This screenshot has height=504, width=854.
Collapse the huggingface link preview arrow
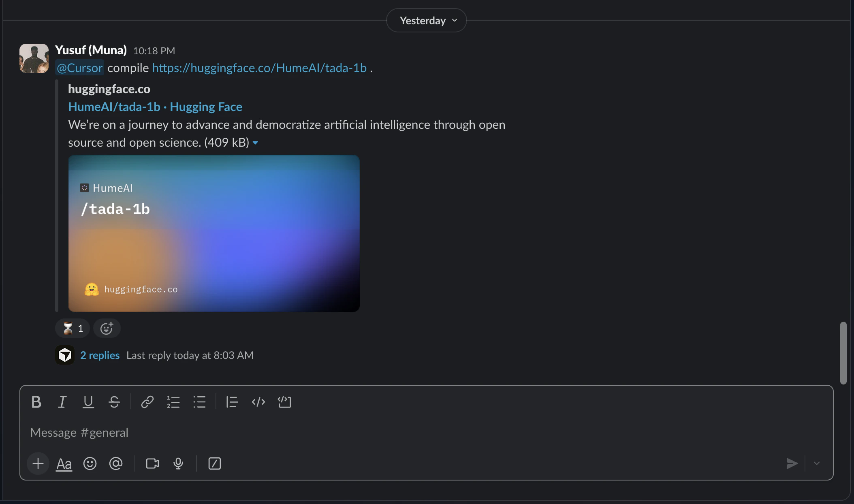[255, 143]
